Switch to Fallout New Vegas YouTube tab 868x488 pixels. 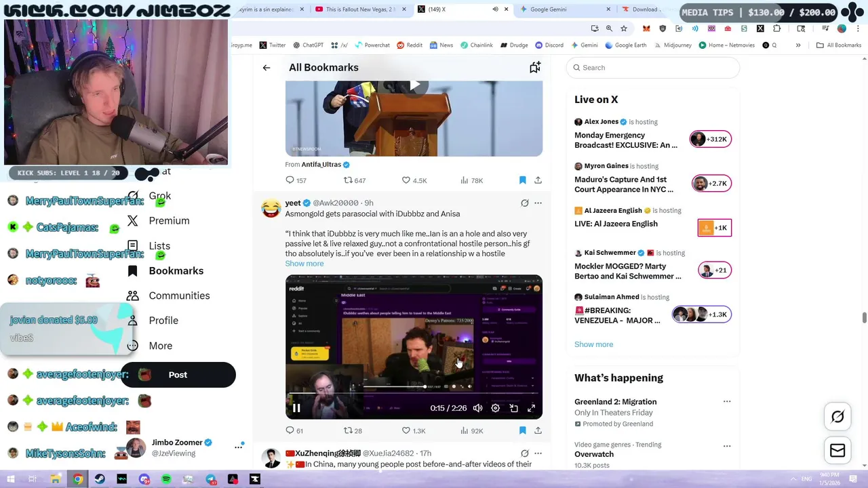[x=360, y=9]
